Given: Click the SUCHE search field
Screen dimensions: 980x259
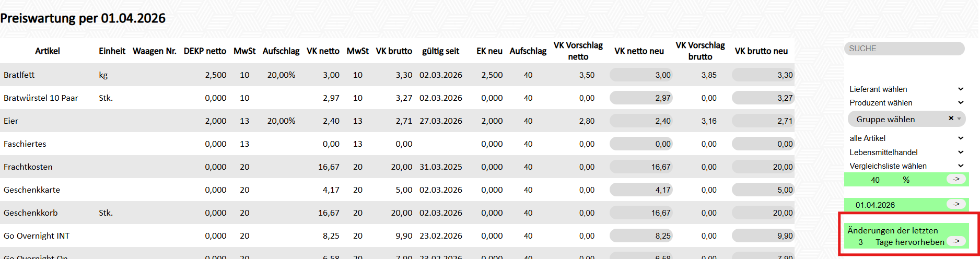Looking at the screenshot, I should (x=904, y=49).
